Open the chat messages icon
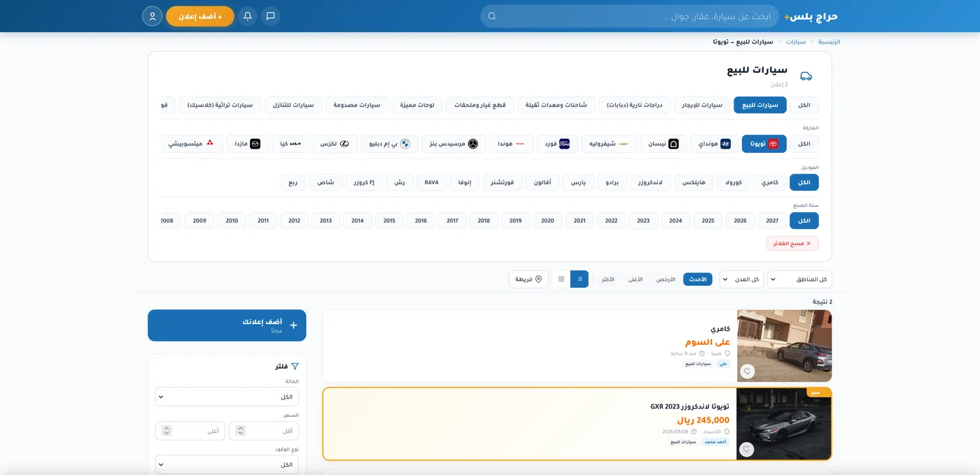The image size is (980, 475). point(270,16)
